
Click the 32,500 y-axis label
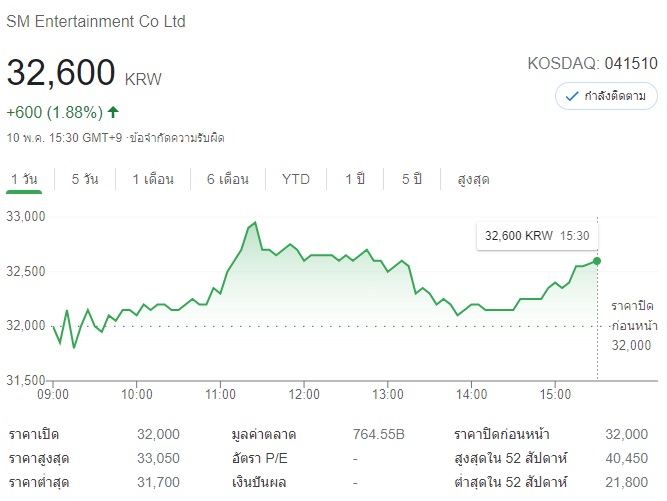[26, 271]
